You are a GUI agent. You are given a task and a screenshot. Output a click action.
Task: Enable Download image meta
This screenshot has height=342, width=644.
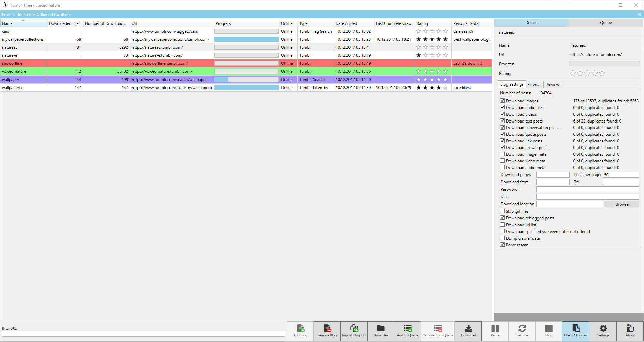coord(502,154)
